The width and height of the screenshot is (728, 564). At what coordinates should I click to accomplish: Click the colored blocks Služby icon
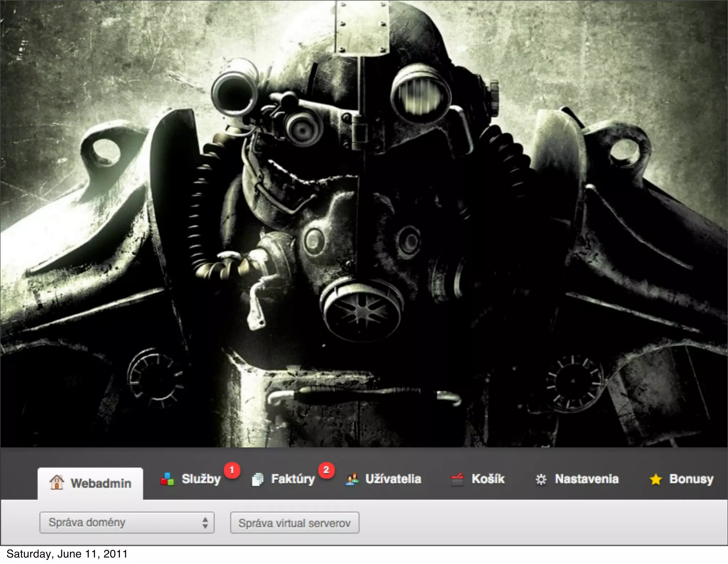pyautogui.click(x=167, y=479)
